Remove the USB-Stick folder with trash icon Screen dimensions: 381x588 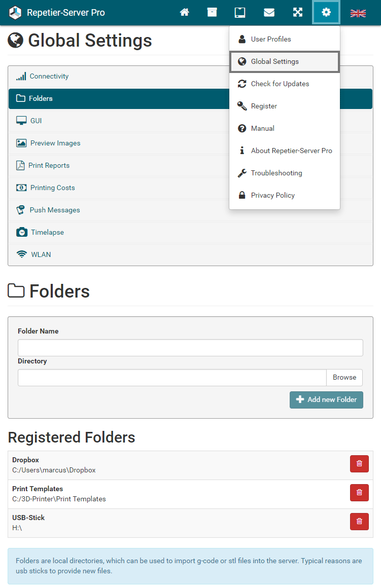point(359,521)
